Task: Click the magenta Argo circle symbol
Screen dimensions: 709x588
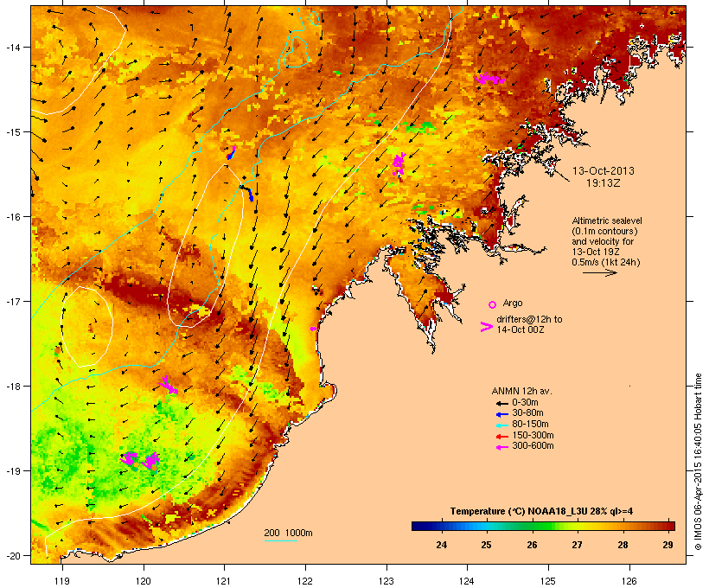Action: click(493, 304)
